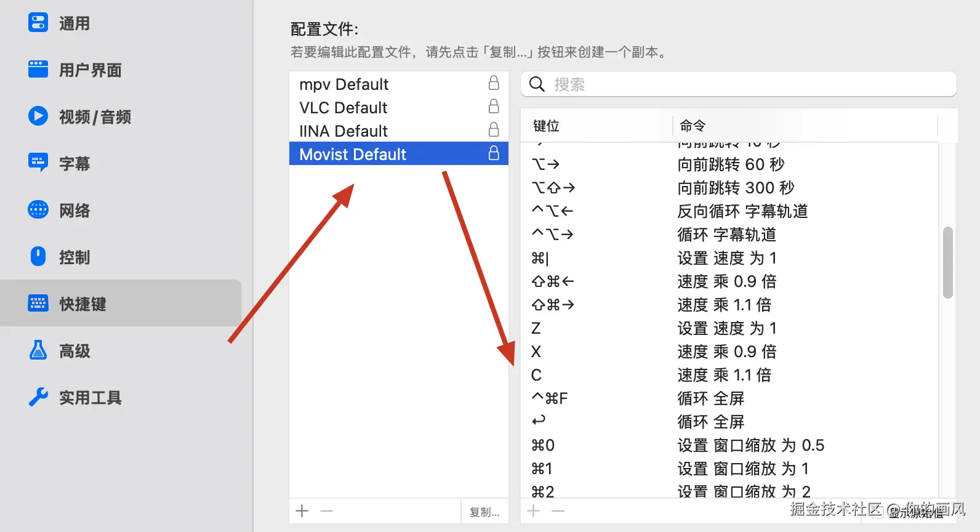Select the C key 速度 乘 1.1 倍 row
Screen dimensions: 980x532
point(729,375)
